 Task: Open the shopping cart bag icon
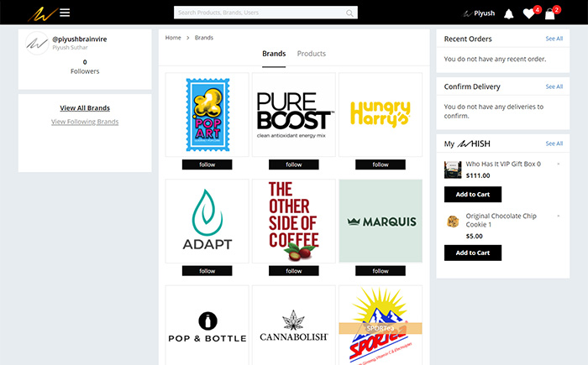coord(549,14)
